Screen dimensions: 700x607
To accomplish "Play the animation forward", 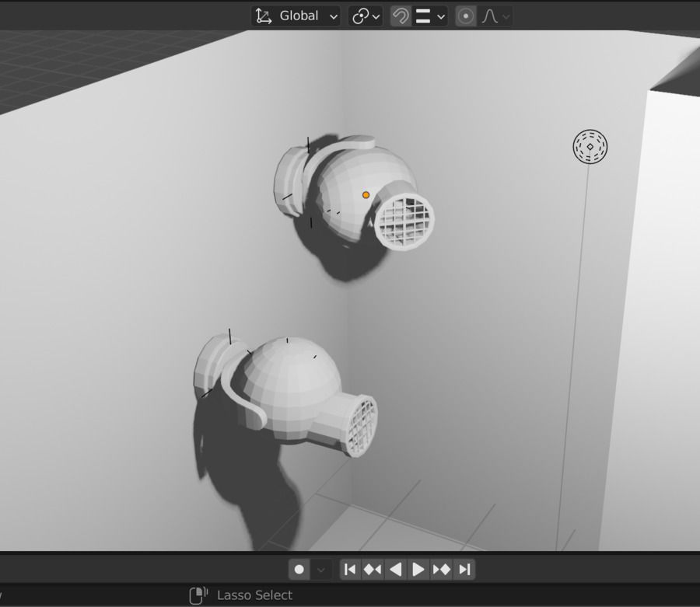I will point(418,570).
